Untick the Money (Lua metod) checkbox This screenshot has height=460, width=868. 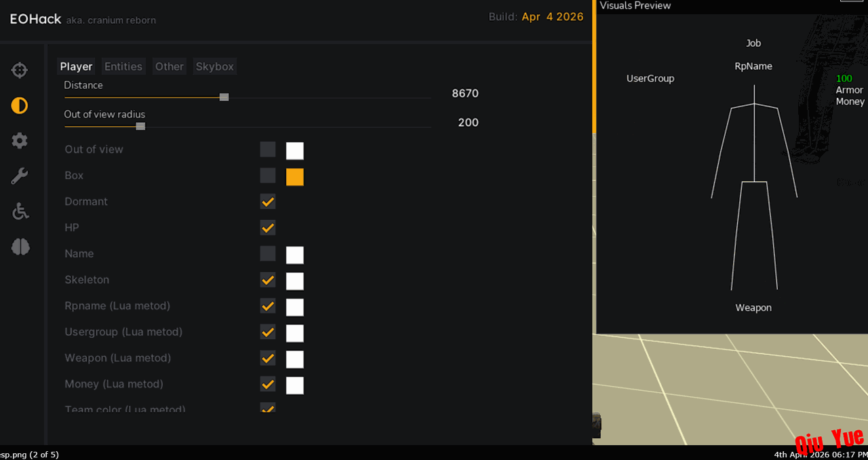pyautogui.click(x=268, y=384)
